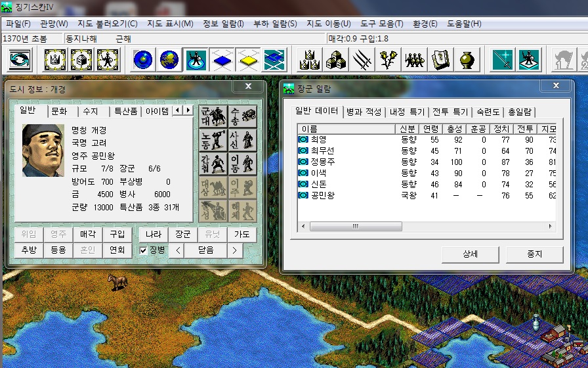Click the 연회 button
The width and height of the screenshot is (588, 368).
pyautogui.click(x=117, y=250)
